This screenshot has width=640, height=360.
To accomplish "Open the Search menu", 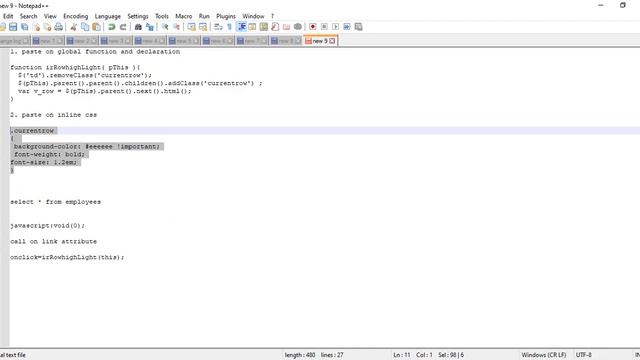I will point(29,16).
